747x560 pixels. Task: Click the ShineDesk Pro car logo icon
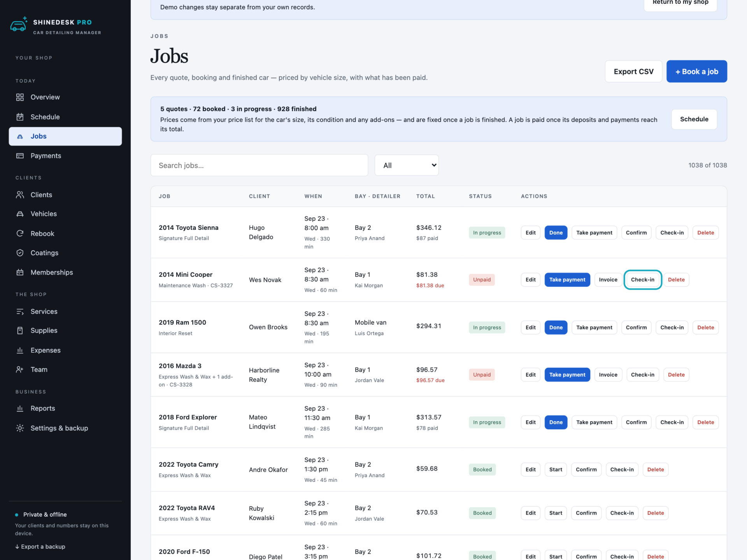click(x=19, y=24)
